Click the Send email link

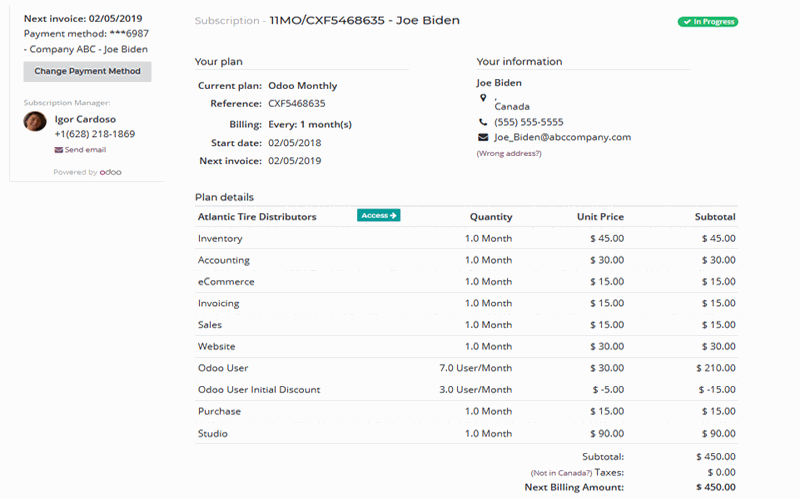click(86, 150)
